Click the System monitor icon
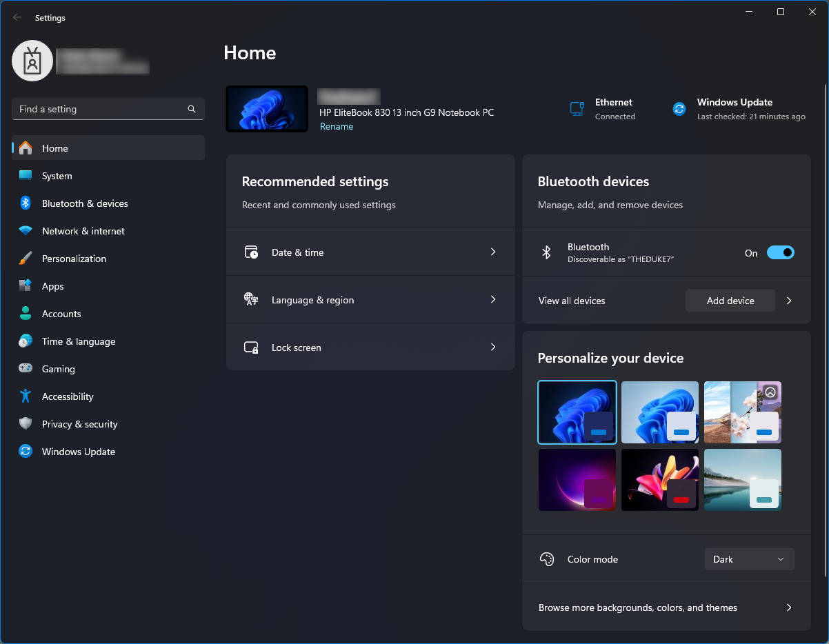The width and height of the screenshot is (829, 644). (x=26, y=176)
